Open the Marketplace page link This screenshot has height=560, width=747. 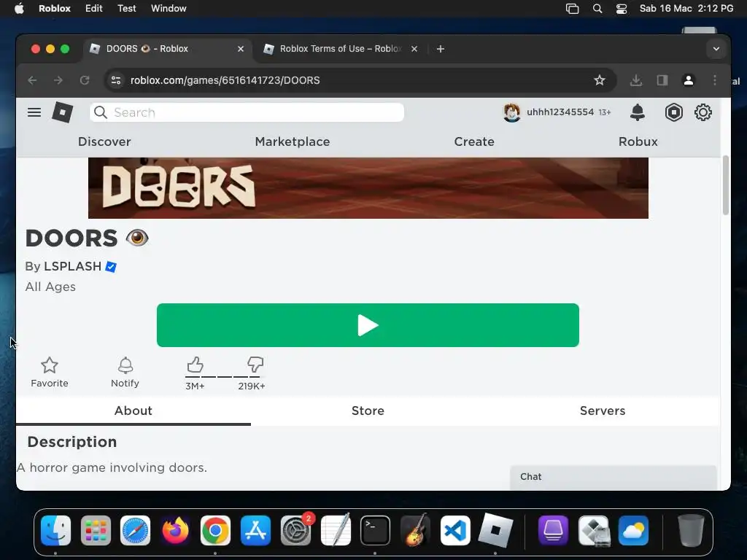coord(293,141)
